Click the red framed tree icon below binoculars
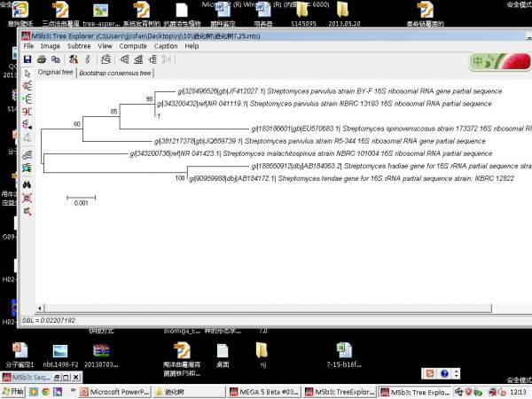Viewport: 532px width, 399px height. (x=27, y=198)
